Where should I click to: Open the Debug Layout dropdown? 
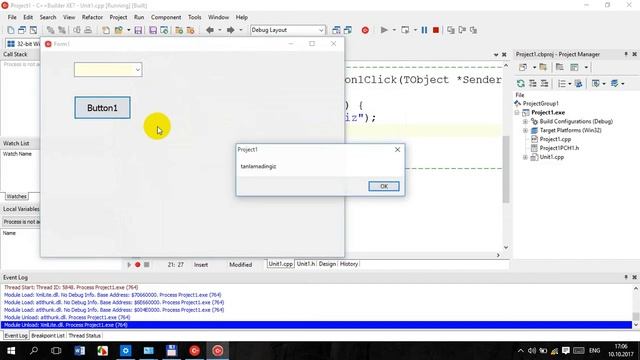tap(321, 30)
